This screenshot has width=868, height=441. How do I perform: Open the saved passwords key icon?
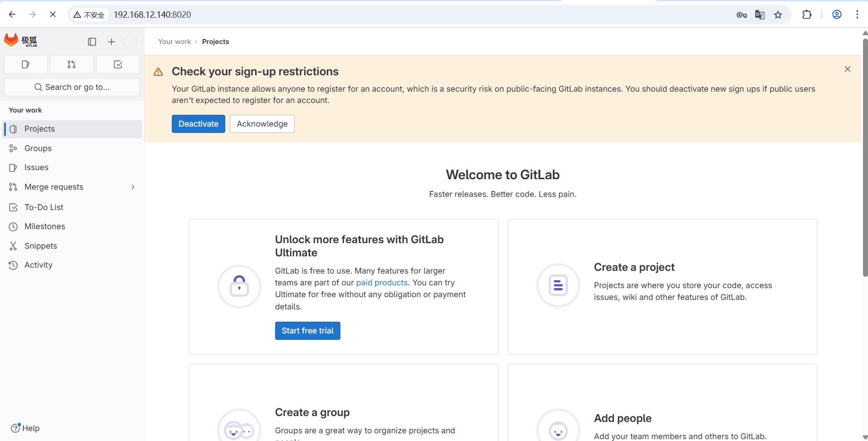point(742,15)
